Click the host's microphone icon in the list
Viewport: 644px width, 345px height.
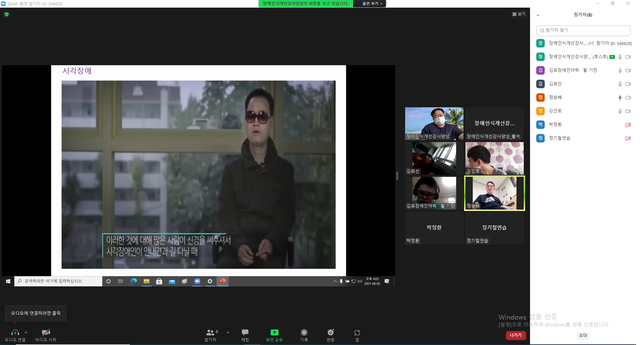(620, 57)
